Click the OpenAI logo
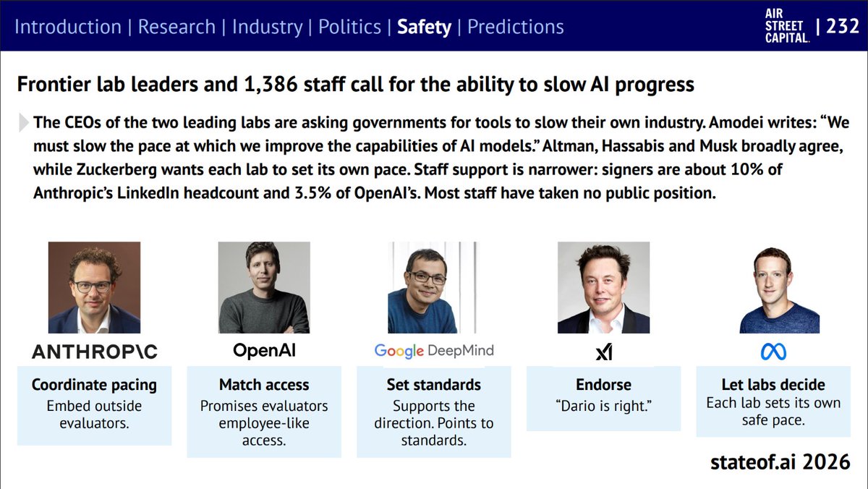Viewport: 868px width, 489px height. pyautogui.click(x=264, y=351)
